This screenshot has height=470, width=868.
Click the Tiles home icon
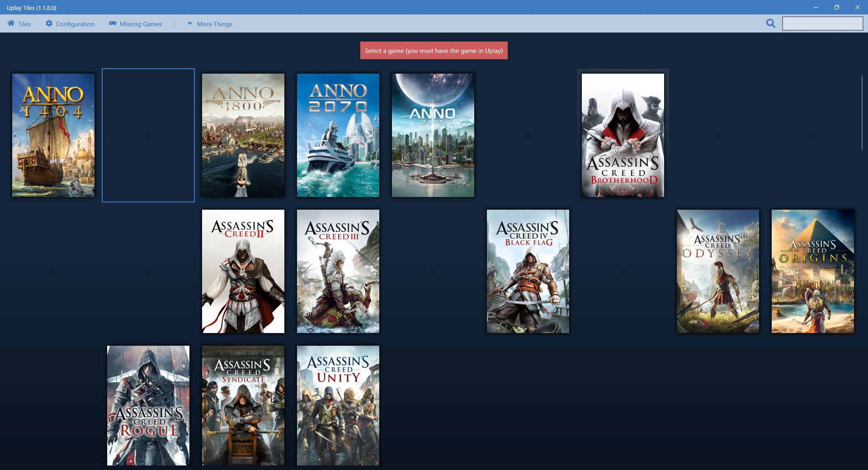coord(11,23)
